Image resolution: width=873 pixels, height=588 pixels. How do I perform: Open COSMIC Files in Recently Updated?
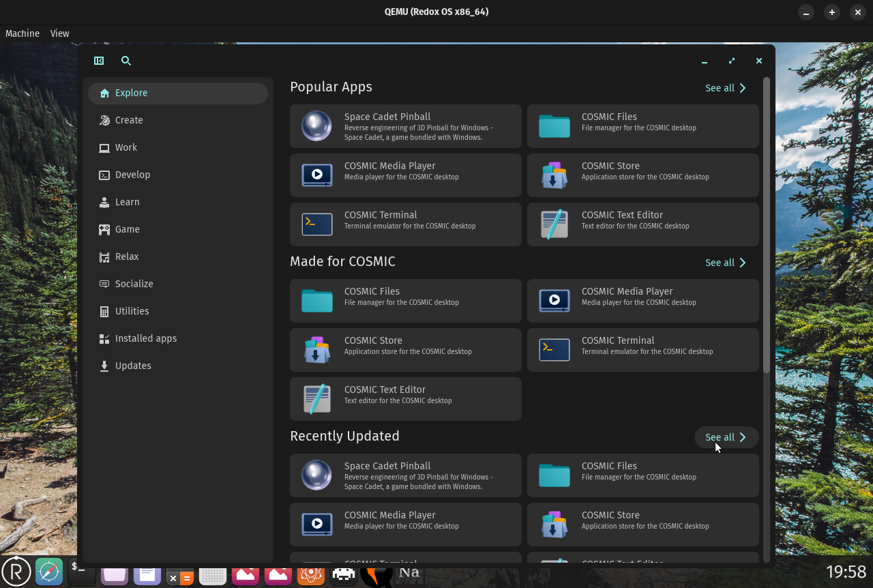(x=643, y=475)
